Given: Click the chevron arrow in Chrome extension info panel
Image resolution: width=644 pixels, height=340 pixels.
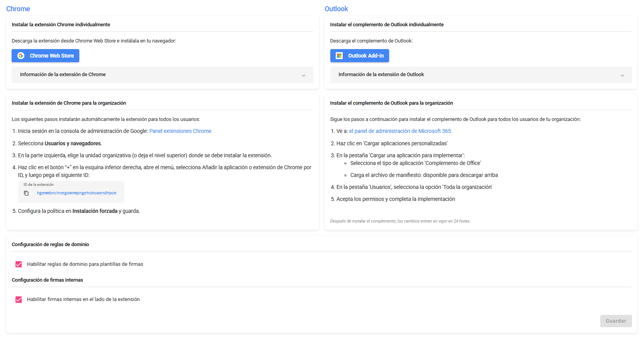Looking at the screenshot, I should (304, 75).
